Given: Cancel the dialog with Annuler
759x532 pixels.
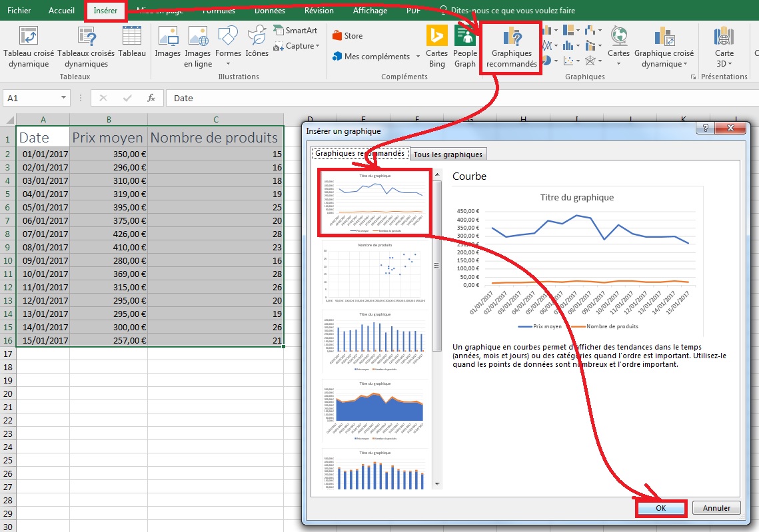Looking at the screenshot, I should pos(716,507).
